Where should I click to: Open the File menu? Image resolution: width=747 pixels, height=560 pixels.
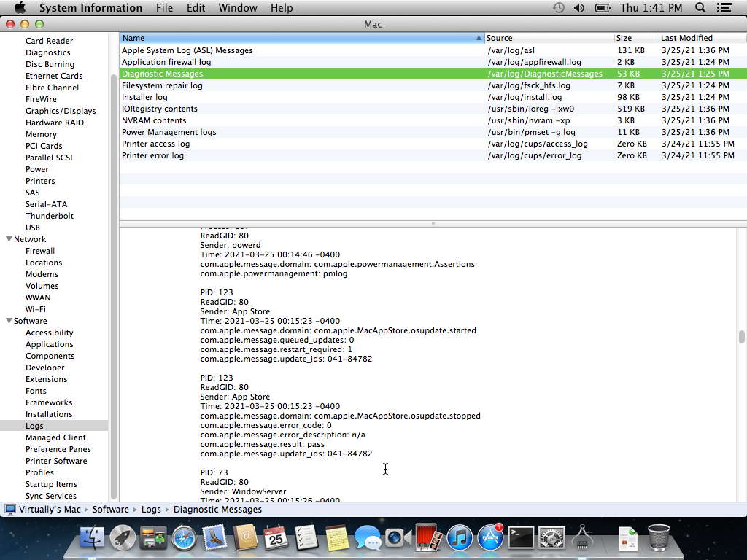(164, 7)
